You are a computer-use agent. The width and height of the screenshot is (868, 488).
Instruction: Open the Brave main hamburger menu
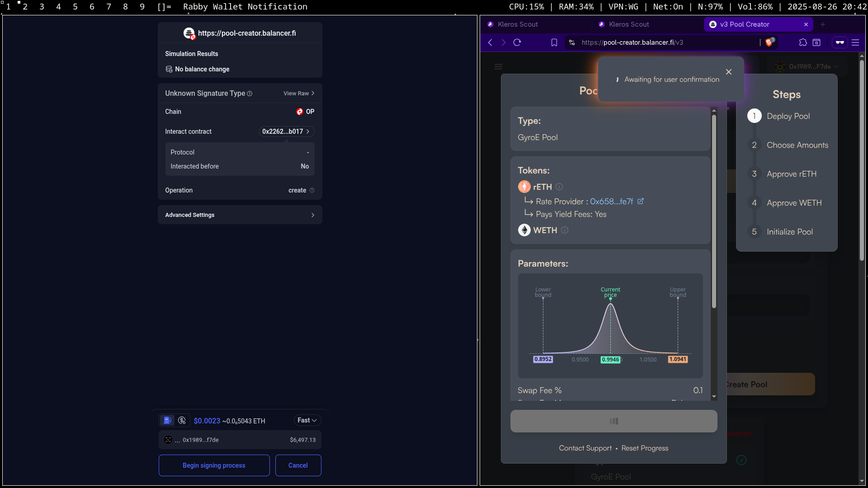point(855,42)
